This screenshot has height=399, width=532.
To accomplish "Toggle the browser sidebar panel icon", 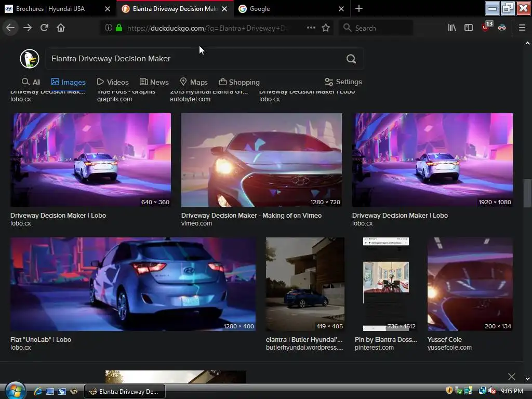I will (x=469, y=28).
